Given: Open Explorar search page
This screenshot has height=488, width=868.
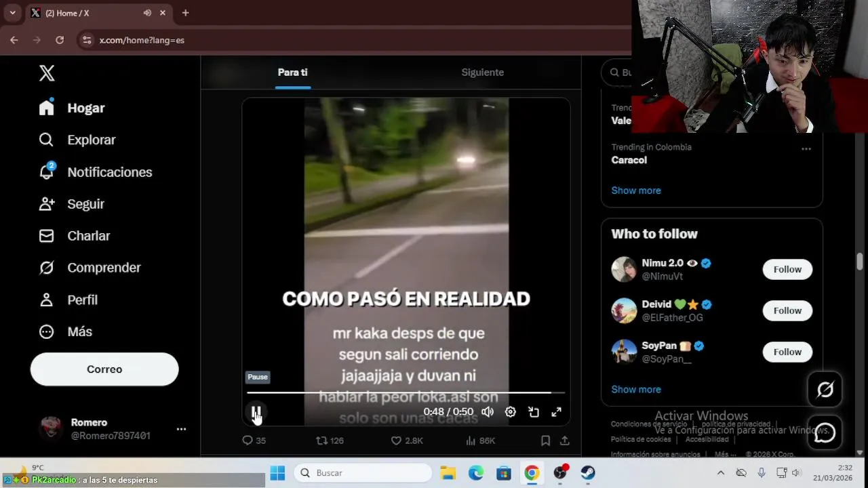Looking at the screenshot, I should pos(77,140).
